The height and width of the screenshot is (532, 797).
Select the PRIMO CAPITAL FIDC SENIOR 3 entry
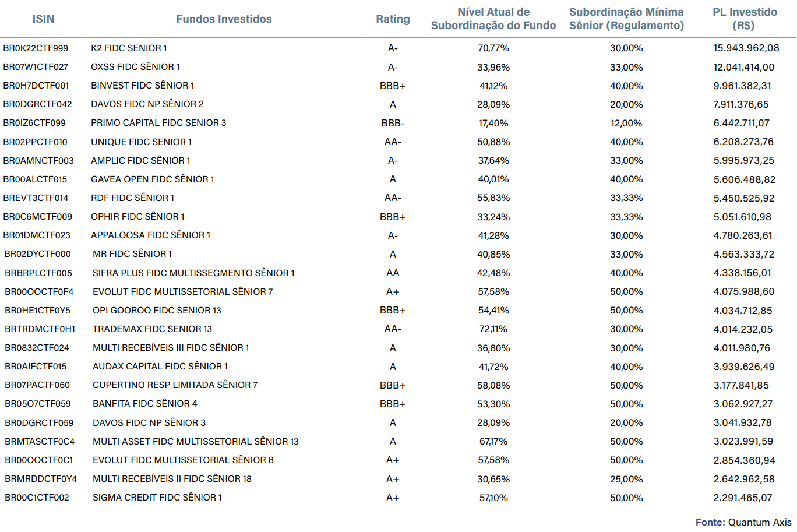[x=158, y=123]
